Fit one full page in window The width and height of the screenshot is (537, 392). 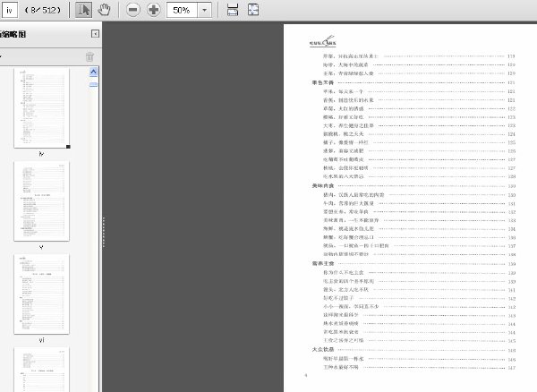(253, 10)
